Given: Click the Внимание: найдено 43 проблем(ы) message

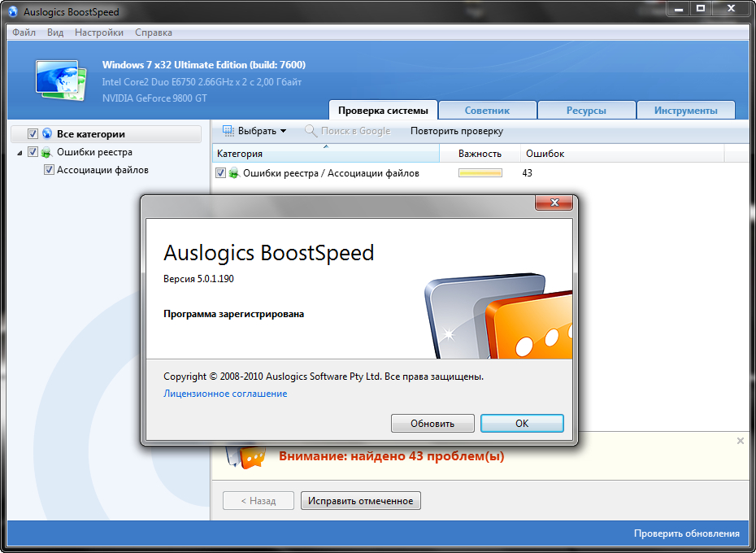Looking at the screenshot, I should [392, 456].
